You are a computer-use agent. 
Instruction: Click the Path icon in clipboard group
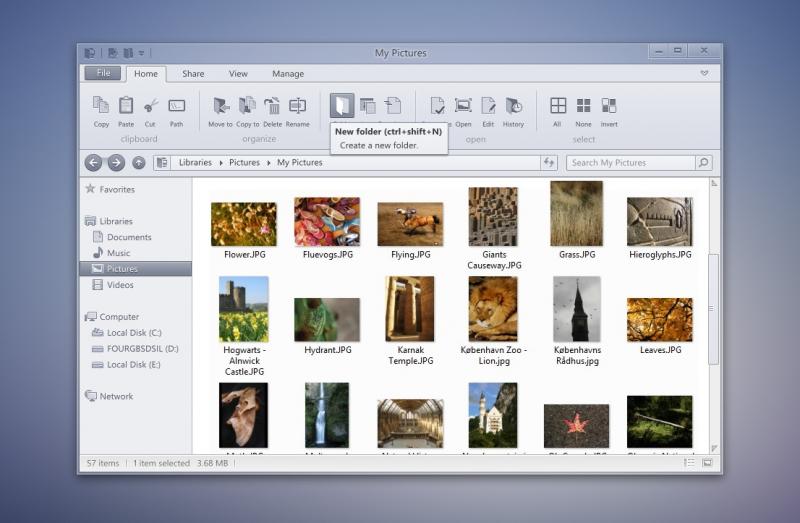point(177,106)
